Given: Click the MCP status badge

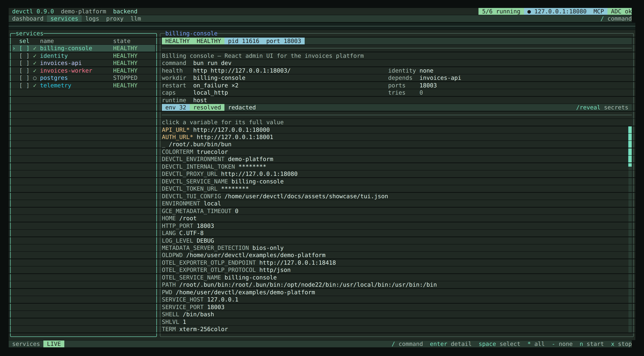Looking at the screenshot, I should 598,12.
